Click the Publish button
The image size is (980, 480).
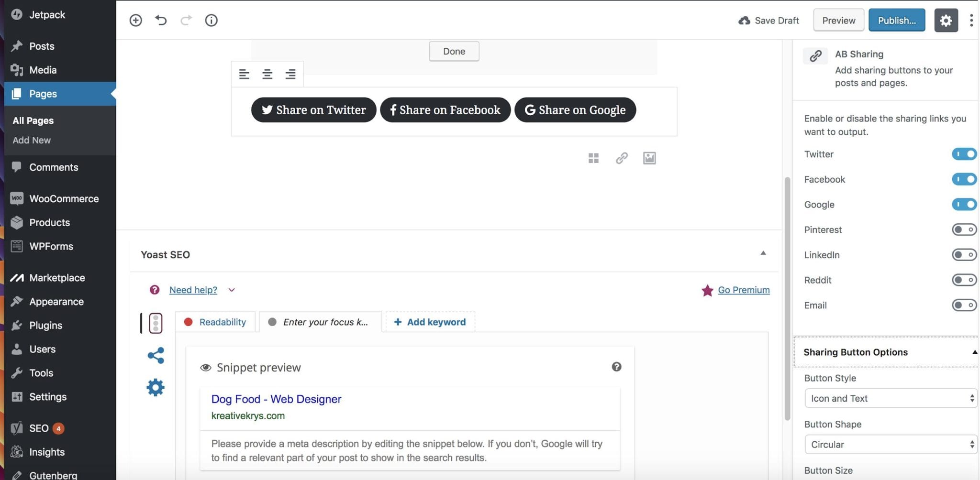tap(896, 20)
